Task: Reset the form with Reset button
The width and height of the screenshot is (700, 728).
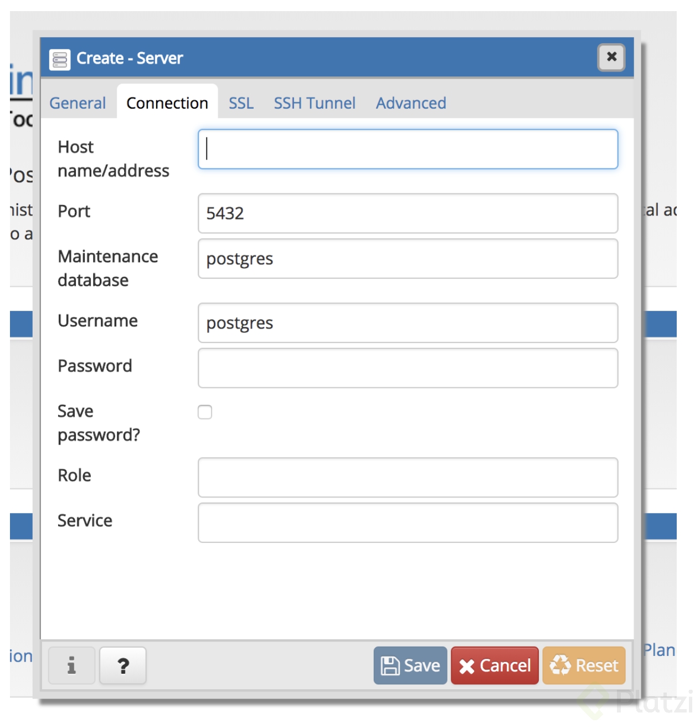Action: click(584, 665)
